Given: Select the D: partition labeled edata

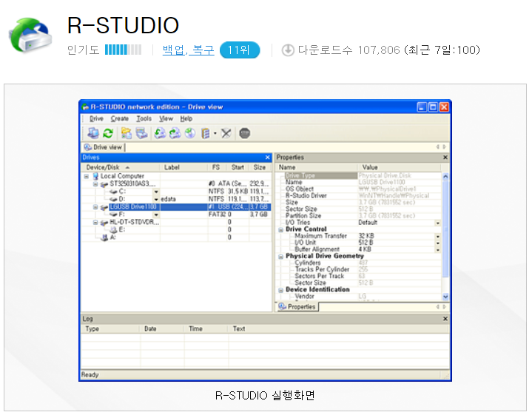Looking at the screenshot, I should 176,199.
